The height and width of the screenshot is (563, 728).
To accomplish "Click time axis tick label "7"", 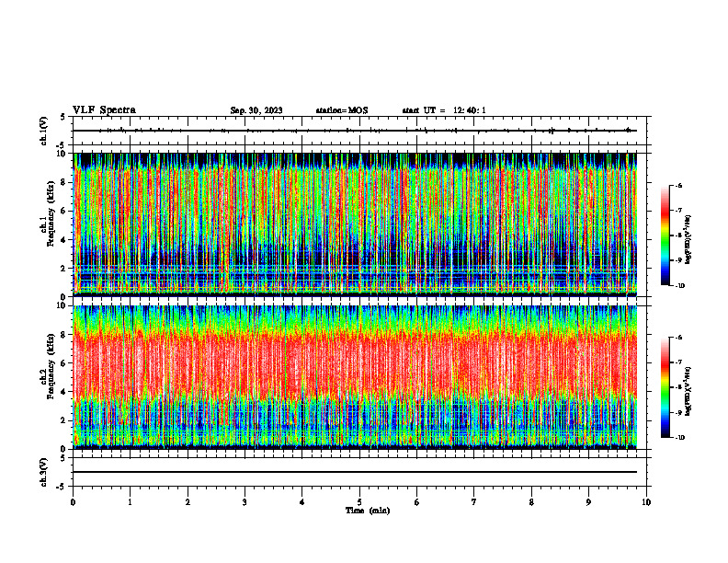I will point(474,502).
